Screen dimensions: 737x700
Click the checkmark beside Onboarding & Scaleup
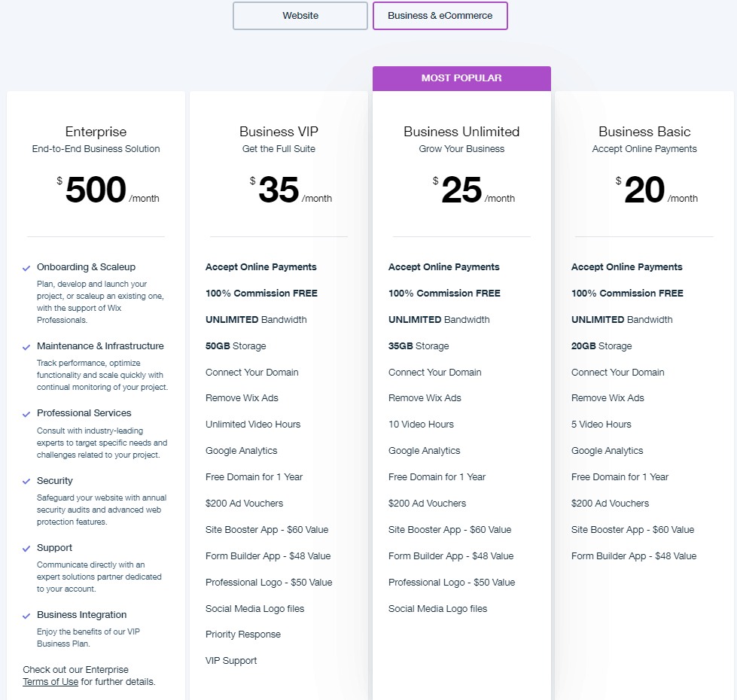26,268
